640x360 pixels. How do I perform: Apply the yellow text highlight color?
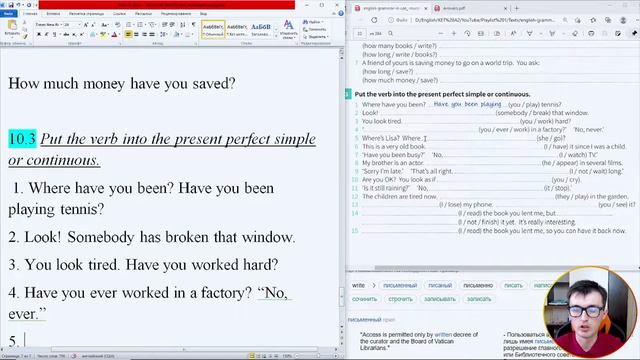tap(103, 35)
